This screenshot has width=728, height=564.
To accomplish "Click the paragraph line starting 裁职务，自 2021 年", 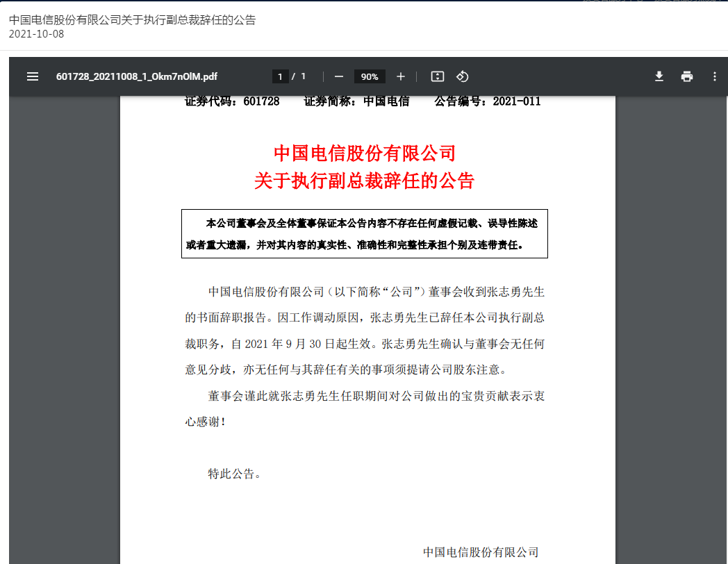I will (365, 344).
